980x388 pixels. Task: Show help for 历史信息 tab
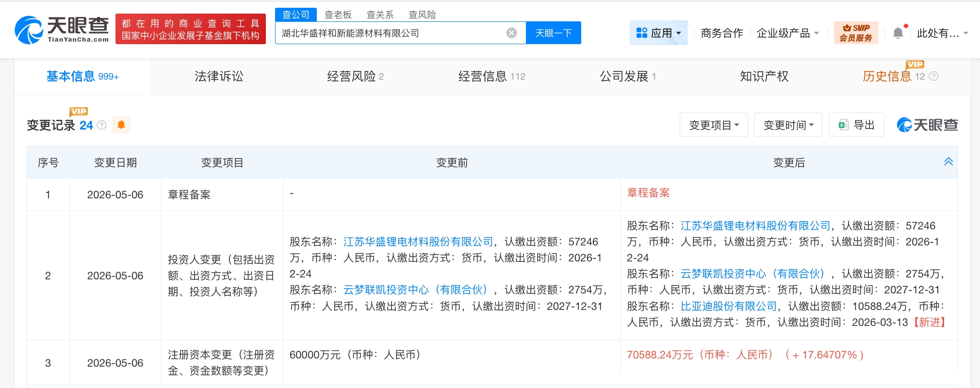coord(933,76)
